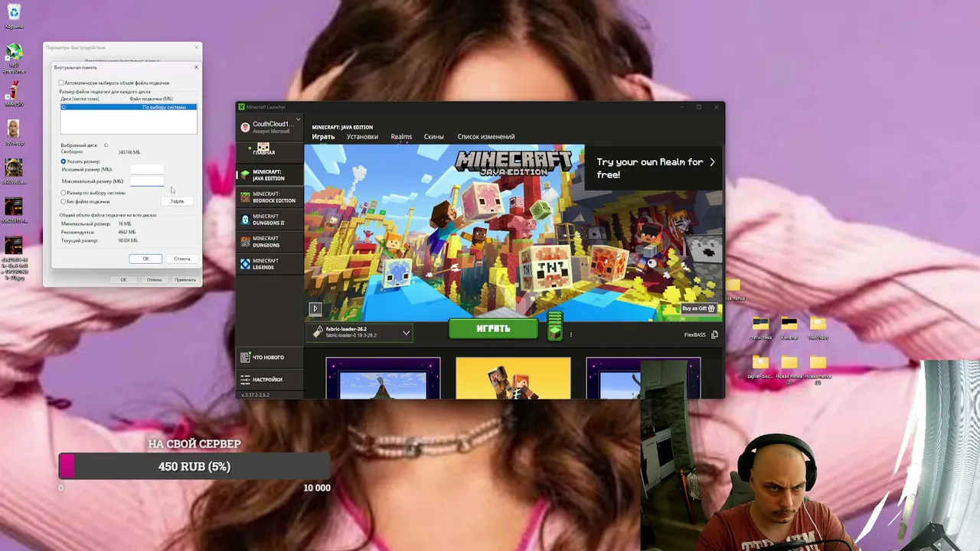Click OK in the Virtual Memory dialog
The image size is (980, 551).
[x=145, y=259]
